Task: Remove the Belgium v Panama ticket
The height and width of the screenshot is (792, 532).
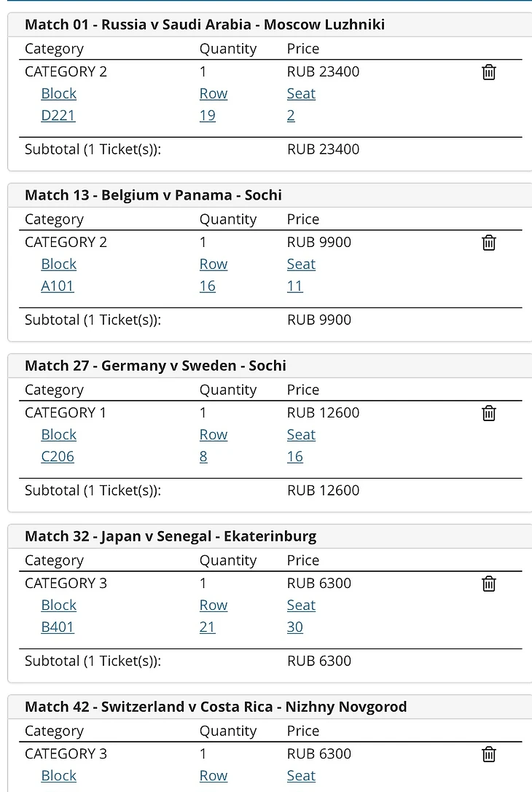Action: coord(489,243)
